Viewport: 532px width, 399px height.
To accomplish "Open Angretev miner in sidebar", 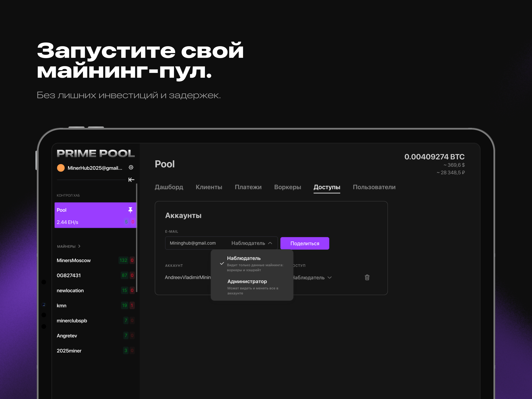I will [x=96, y=336].
